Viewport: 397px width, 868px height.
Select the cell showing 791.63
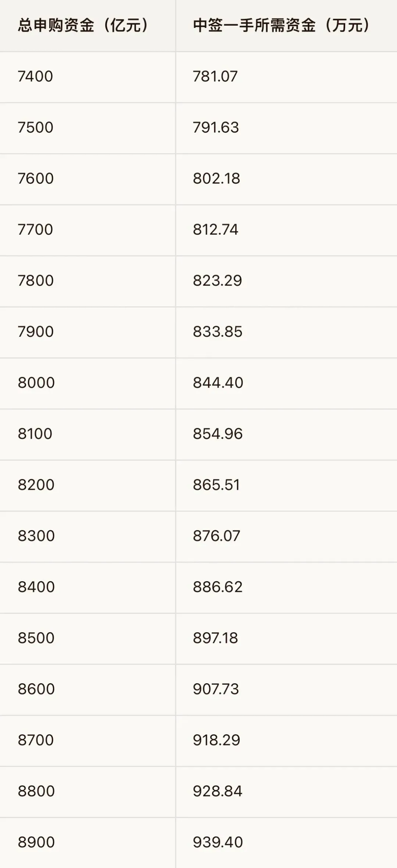(286, 128)
